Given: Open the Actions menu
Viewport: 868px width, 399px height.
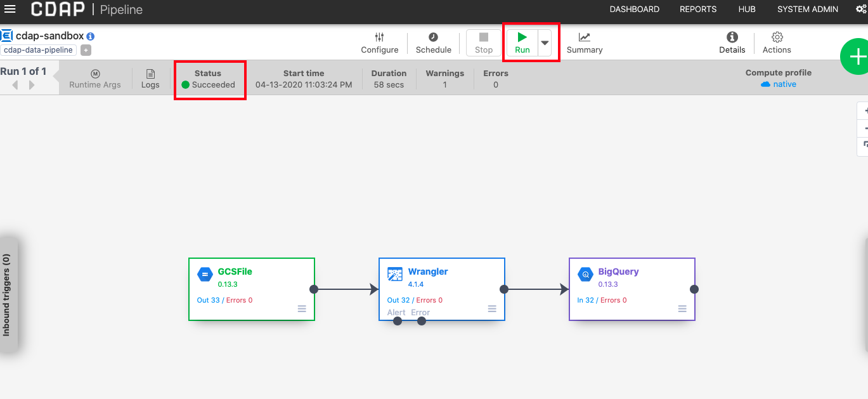Looking at the screenshot, I should click(x=777, y=43).
